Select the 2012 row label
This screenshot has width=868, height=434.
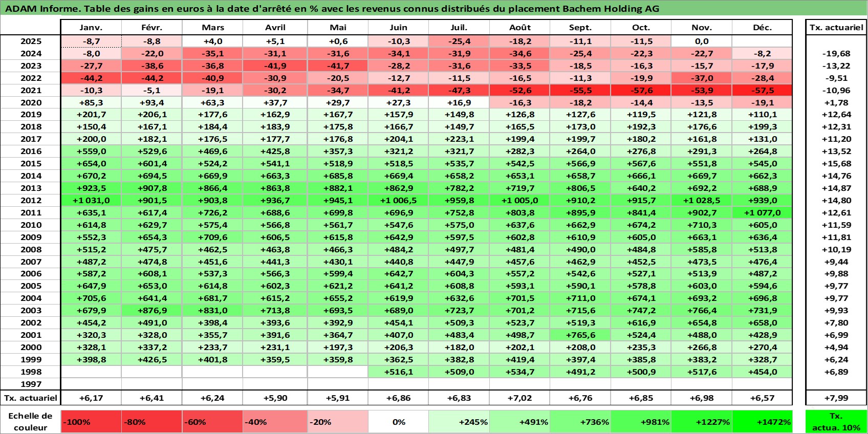click(x=31, y=201)
